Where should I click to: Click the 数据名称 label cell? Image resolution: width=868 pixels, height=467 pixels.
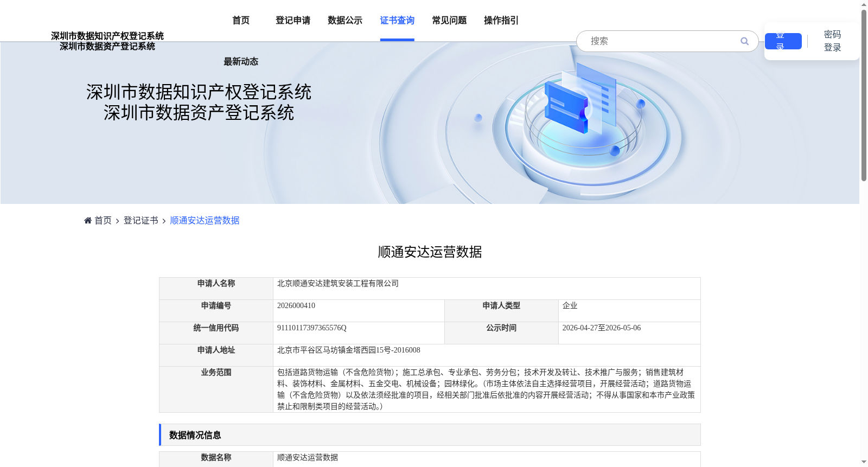(x=216, y=459)
